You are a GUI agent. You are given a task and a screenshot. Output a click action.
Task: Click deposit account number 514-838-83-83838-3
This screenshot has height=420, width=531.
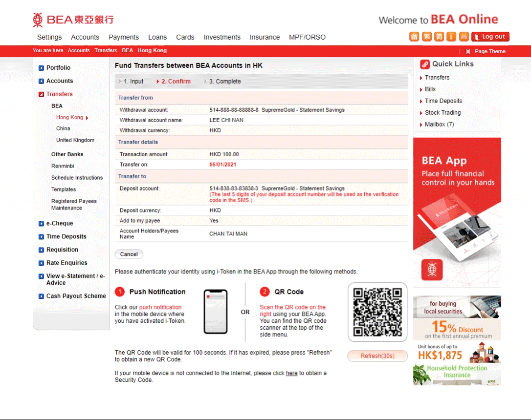point(234,189)
